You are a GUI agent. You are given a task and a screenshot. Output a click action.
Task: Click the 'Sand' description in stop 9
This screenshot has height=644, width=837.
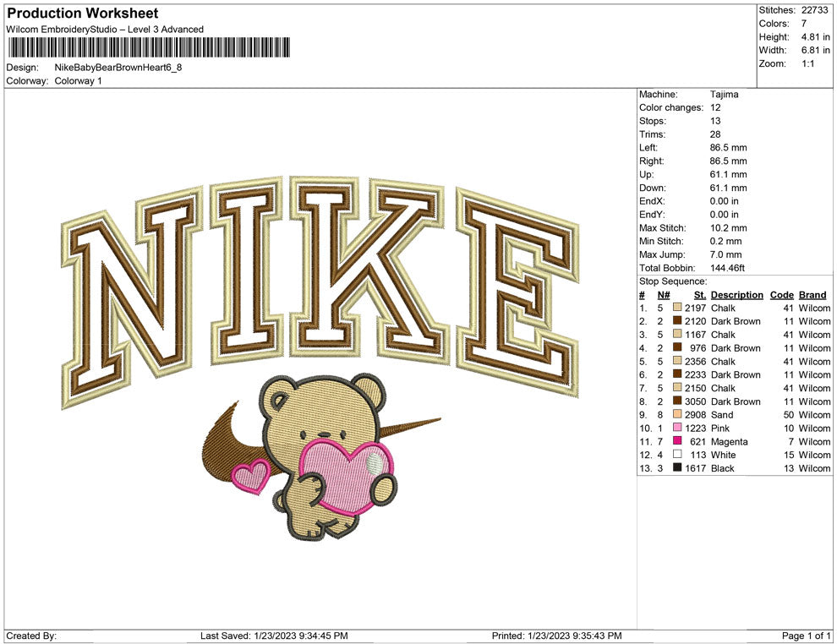722,415
